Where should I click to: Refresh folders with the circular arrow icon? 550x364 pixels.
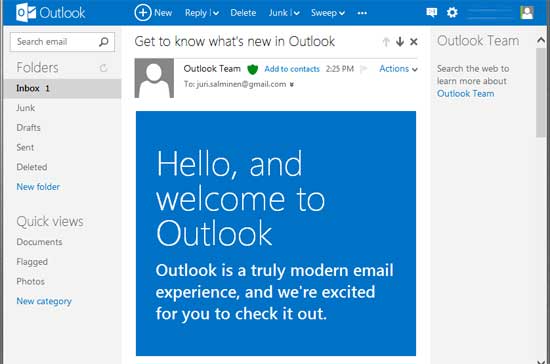tap(103, 68)
